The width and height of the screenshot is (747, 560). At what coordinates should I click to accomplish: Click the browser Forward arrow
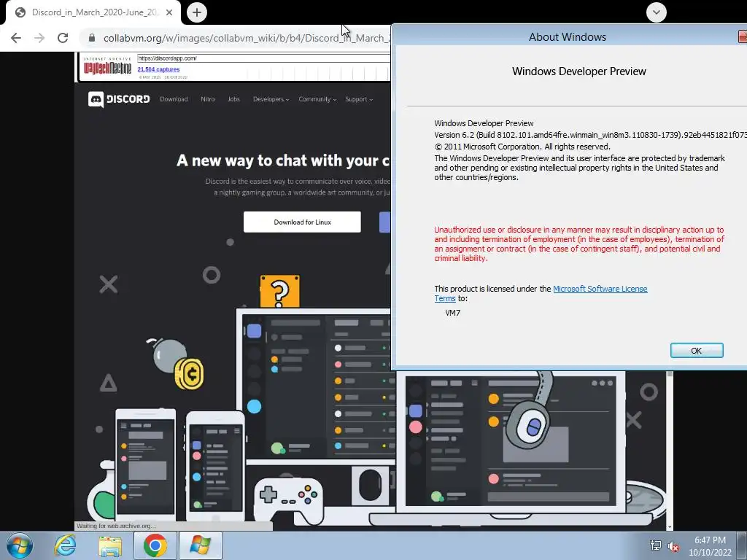click(39, 38)
